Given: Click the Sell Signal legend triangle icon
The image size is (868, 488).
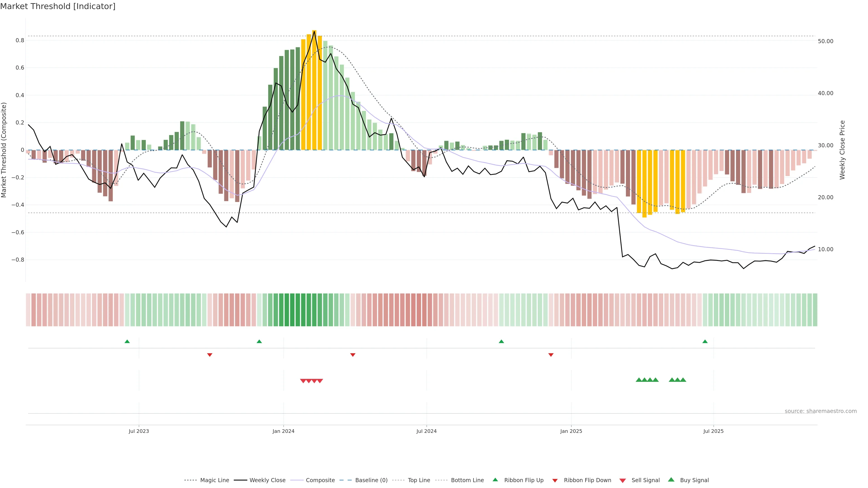Looking at the screenshot, I should [x=622, y=480].
